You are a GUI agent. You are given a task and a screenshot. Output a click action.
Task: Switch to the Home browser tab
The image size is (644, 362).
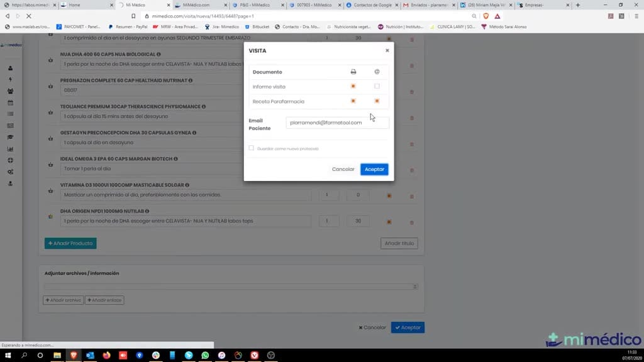(86, 5)
